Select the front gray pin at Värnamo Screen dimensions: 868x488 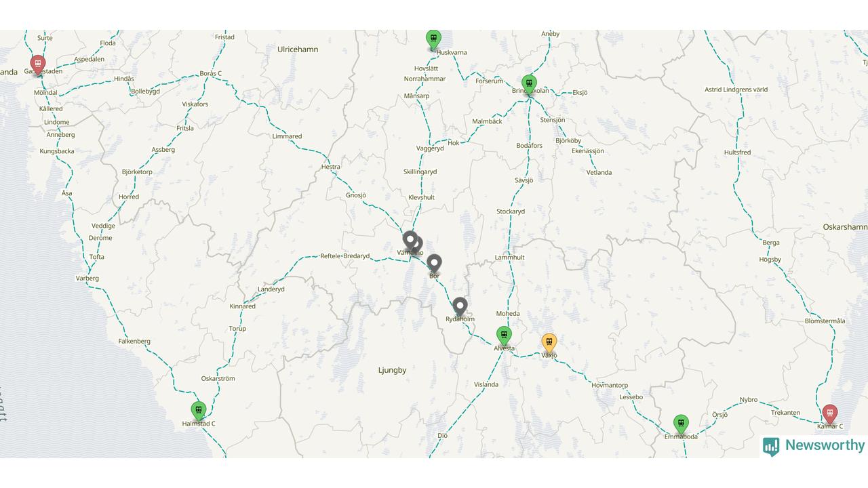click(410, 241)
